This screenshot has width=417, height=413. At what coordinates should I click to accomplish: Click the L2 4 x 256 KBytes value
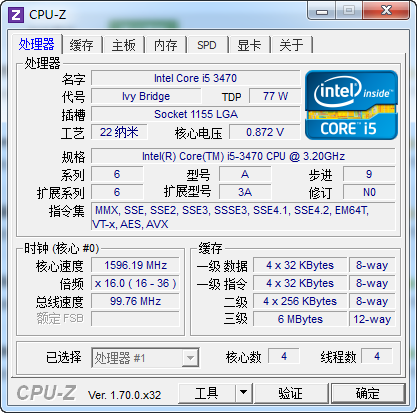click(300, 301)
